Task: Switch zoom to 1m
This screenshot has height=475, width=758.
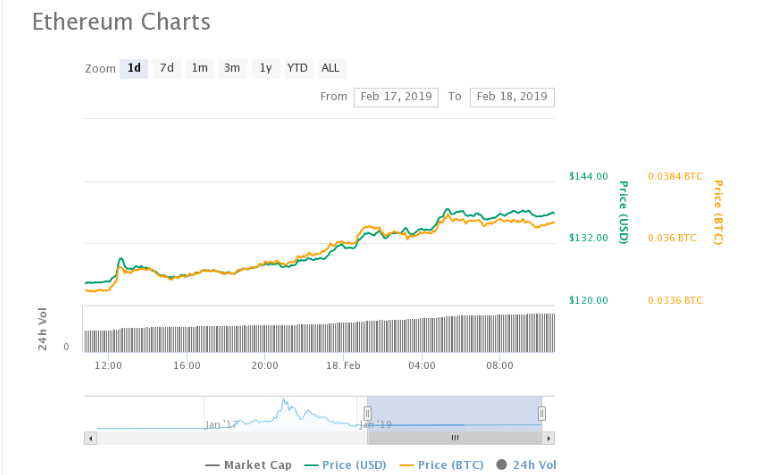Action: point(200,68)
